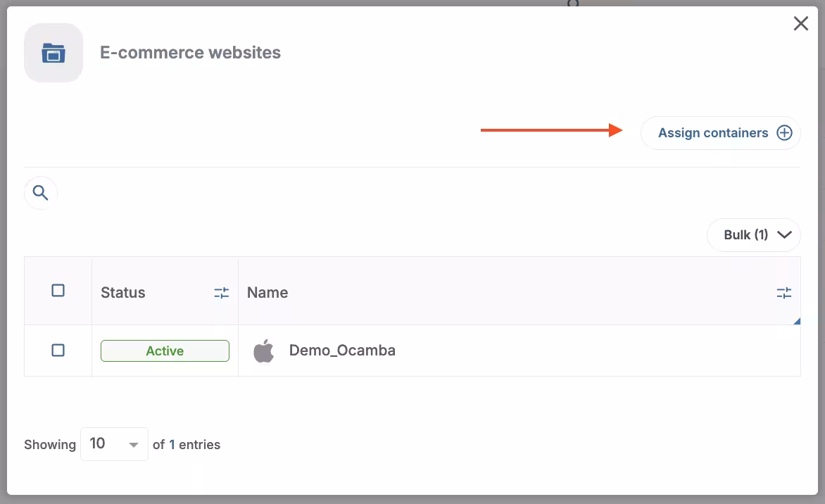Click the E-commerce websites title text
Viewport: 825px width, 504px height.
tap(190, 53)
